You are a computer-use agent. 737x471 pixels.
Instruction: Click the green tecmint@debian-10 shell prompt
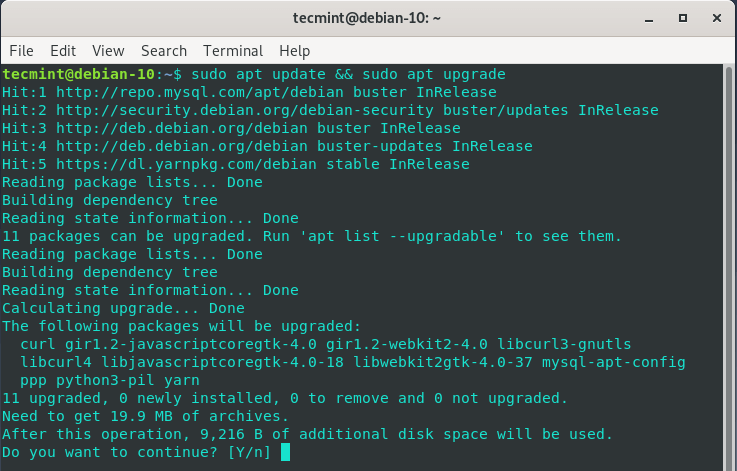click(x=80, y=74)
